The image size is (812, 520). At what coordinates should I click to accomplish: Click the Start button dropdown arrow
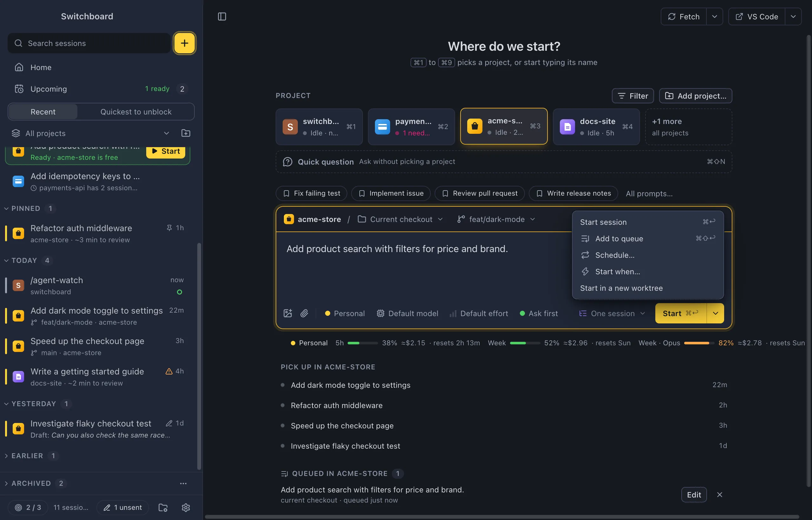(715, 313)
